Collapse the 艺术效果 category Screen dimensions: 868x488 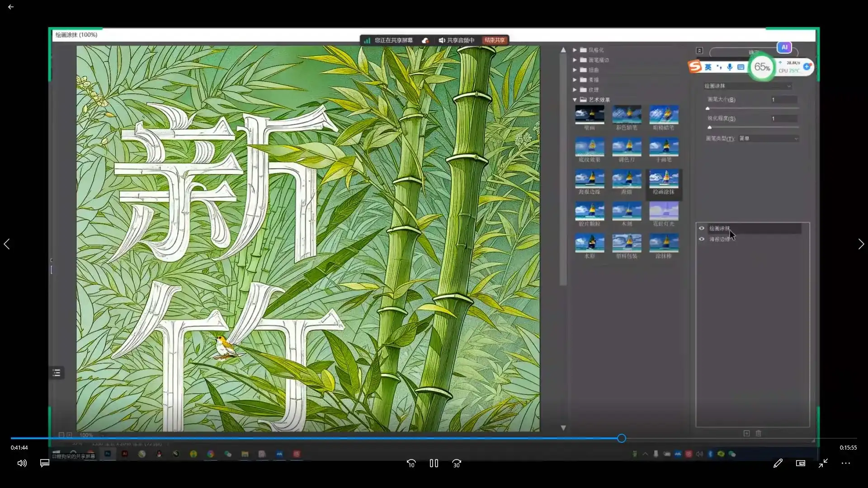click(x=575, y=99)
